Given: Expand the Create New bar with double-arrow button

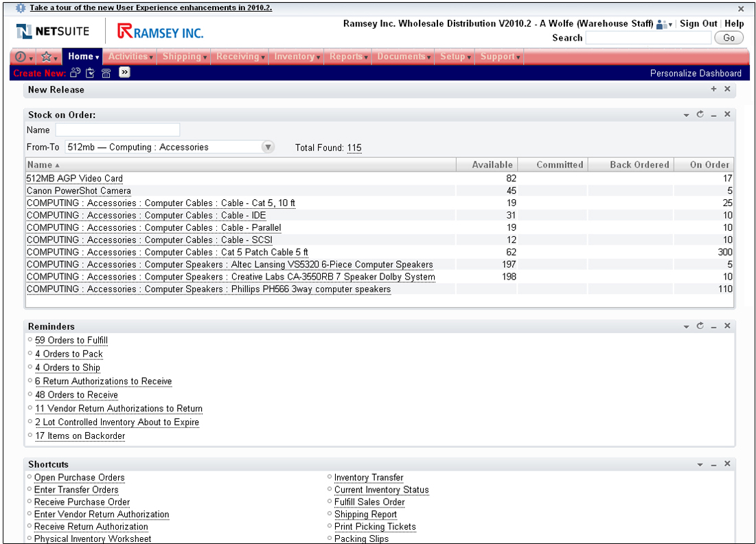Looking at the screenshot, I should [x=124, y=72].
